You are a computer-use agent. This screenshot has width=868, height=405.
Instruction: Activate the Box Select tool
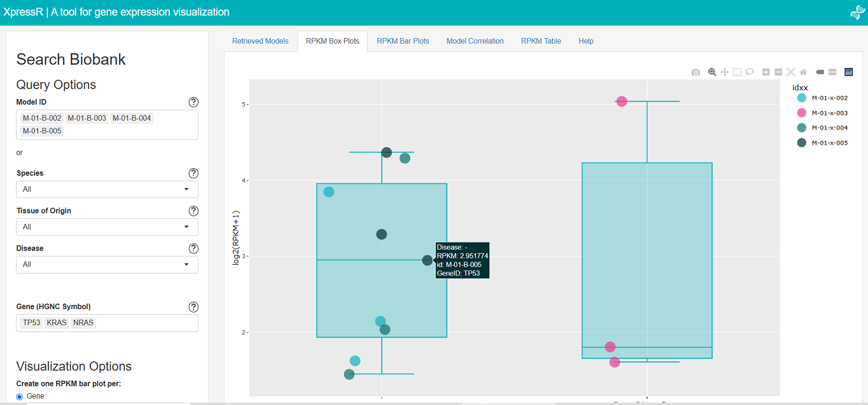click(x=737, y=72)
